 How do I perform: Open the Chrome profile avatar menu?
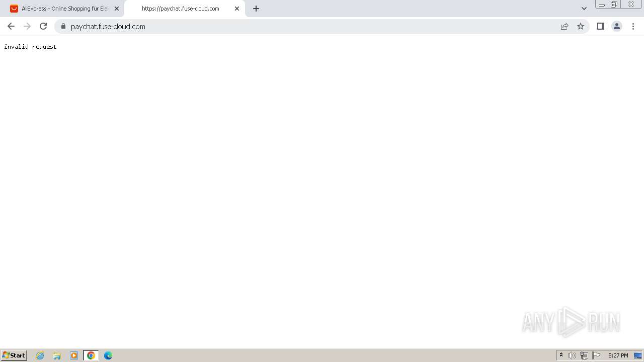pos(617,26)
